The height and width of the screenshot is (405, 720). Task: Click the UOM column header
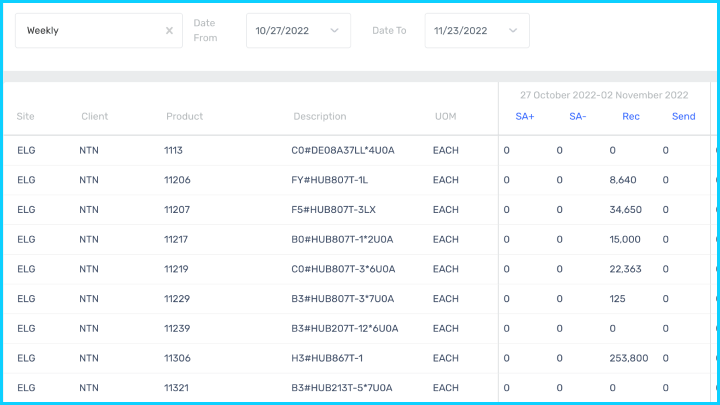tap(445, 117)
